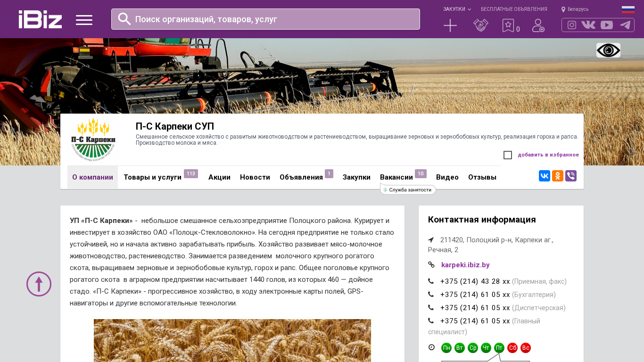Focus the organization search field

click(x=265, y=19)
